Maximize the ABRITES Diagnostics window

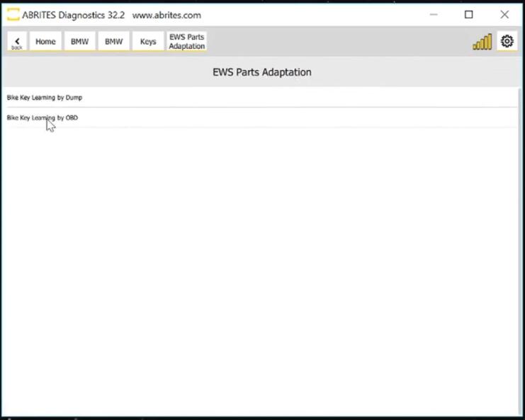point(469,15)
